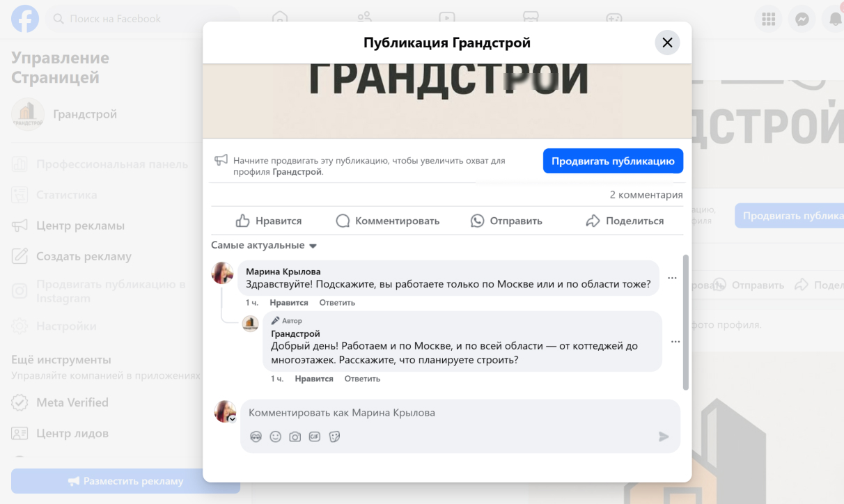This screenshot has width=844, height=504.
Task: Click the megaphone icon beside promotion hint
Action: (221, 160)
